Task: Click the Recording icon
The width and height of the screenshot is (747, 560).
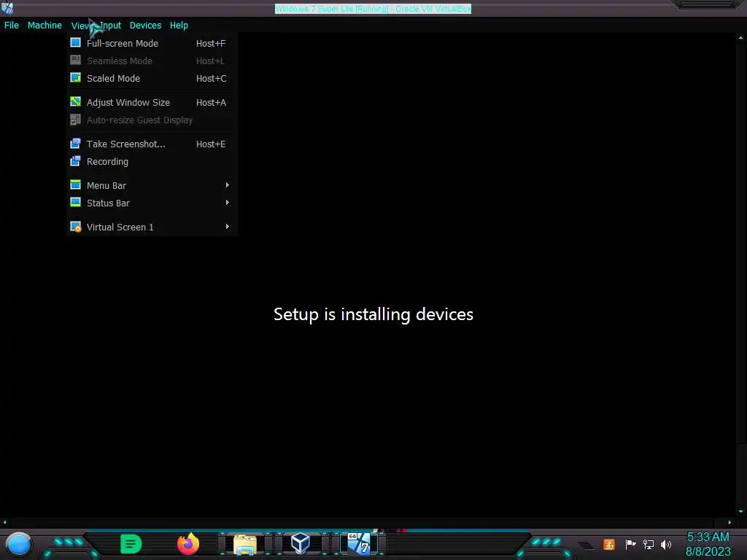Action: point(75,161)
